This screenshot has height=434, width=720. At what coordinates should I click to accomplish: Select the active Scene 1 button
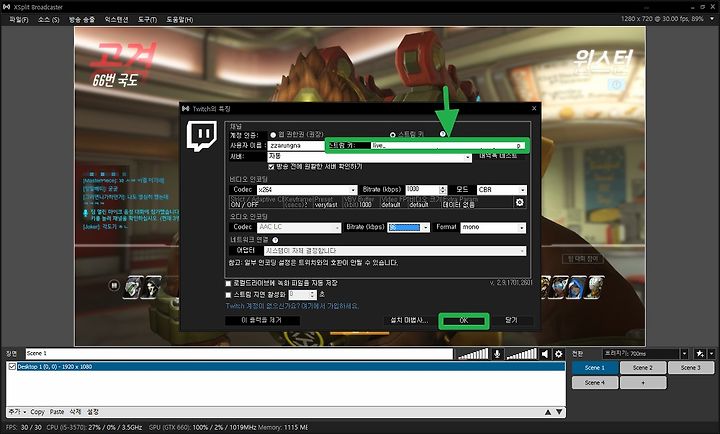coord(595,367)
